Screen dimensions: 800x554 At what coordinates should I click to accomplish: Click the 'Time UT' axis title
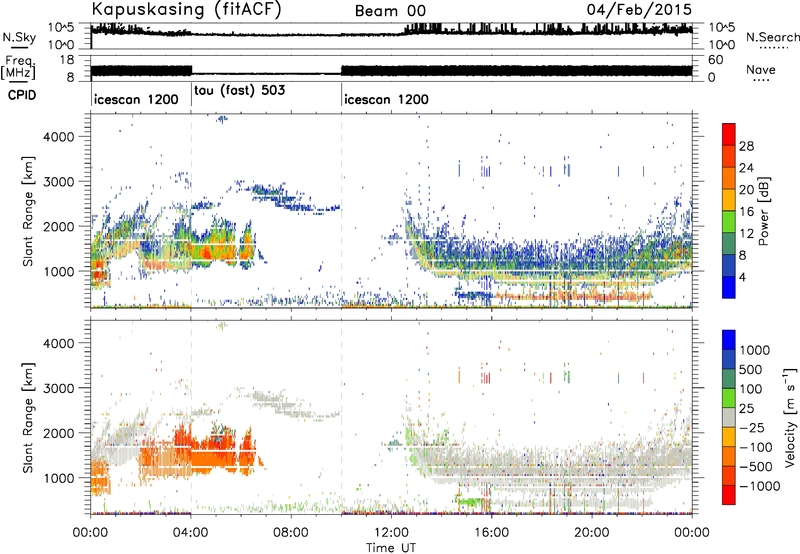391,548
